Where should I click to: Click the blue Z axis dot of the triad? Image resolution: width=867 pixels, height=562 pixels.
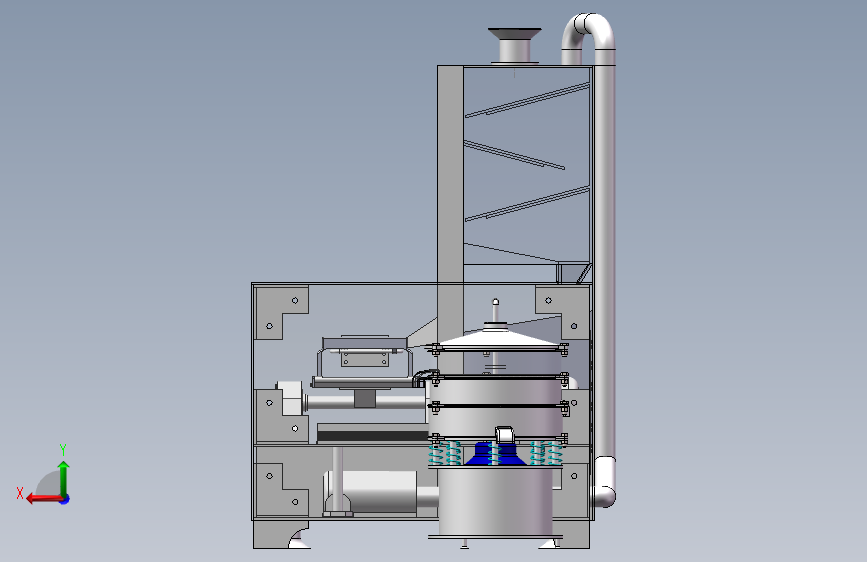tap(65, 499)
